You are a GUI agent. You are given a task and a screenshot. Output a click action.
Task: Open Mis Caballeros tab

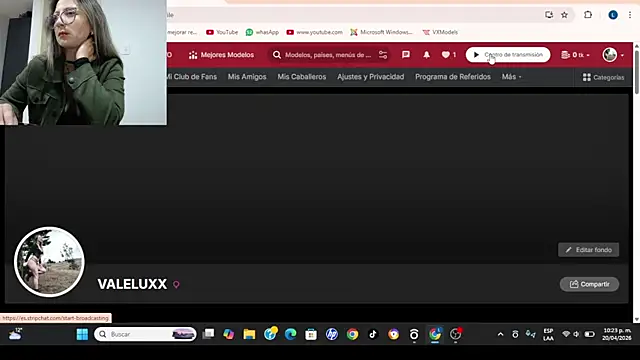click(x=302, y=77)
